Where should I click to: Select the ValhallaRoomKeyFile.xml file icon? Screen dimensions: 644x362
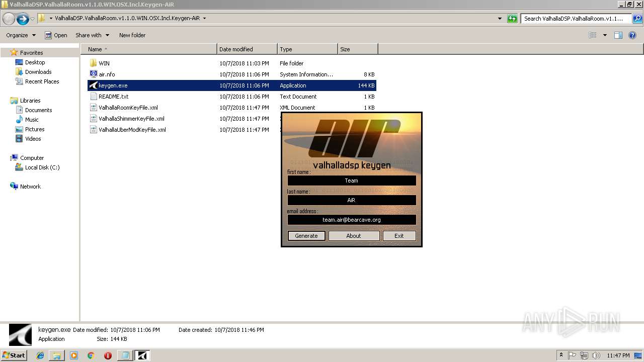93,108
